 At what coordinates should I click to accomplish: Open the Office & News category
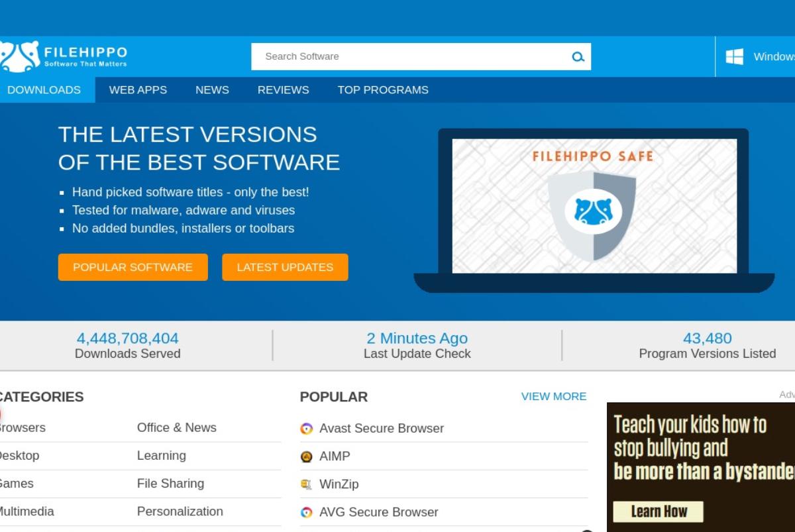coord(177,428)
